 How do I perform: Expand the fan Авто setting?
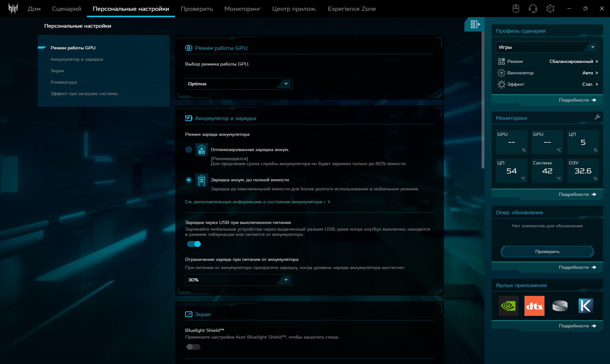coord(590,73)
